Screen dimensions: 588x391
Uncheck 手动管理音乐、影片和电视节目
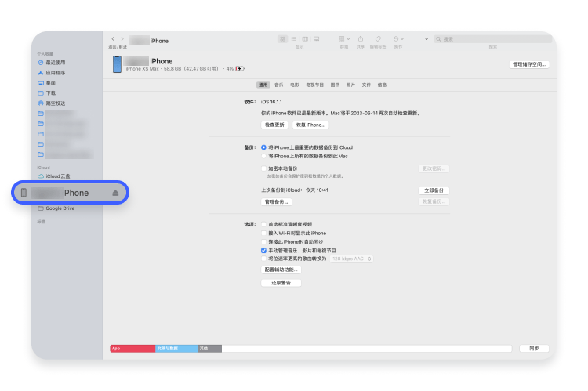(263, 251)
